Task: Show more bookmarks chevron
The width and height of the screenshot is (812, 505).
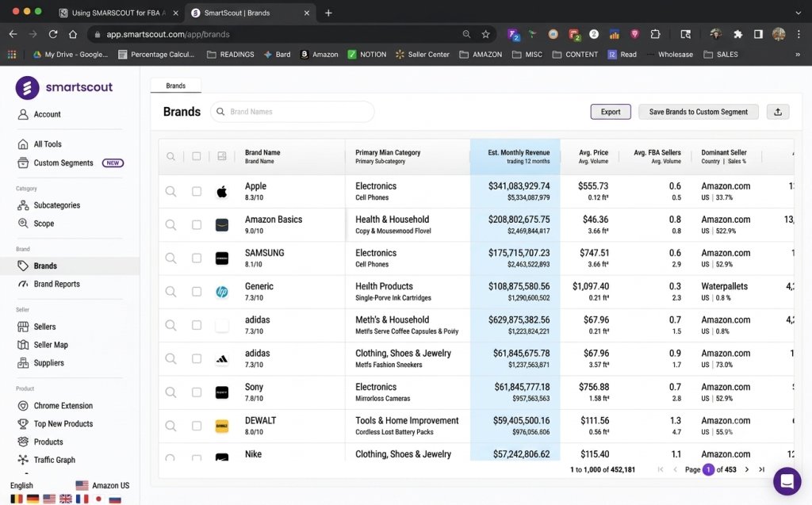Action: point(798,55)
